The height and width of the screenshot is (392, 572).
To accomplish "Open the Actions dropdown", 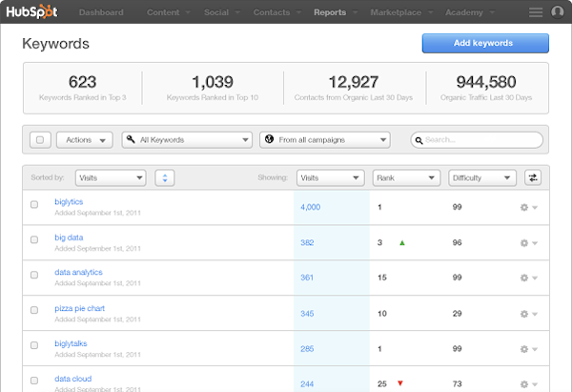I will 85,140.
